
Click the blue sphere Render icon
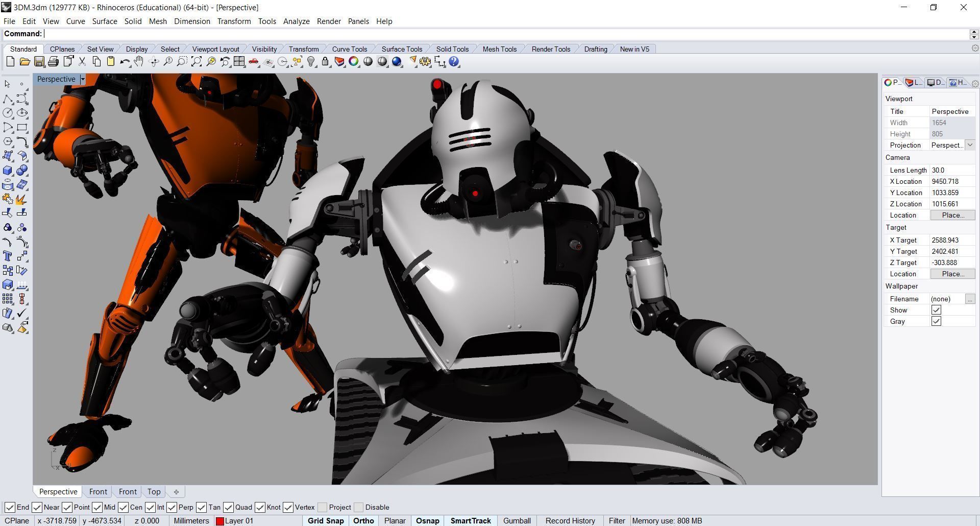397,62
